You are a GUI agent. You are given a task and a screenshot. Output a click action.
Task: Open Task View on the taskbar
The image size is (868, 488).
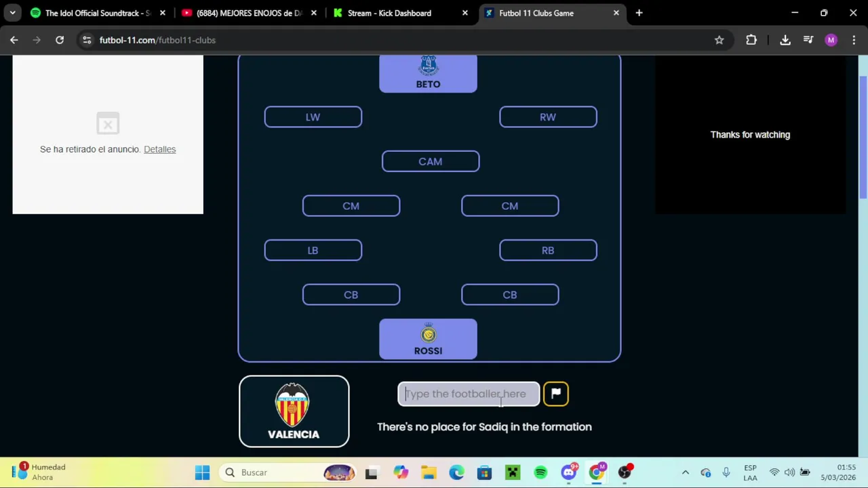point(371,472)
